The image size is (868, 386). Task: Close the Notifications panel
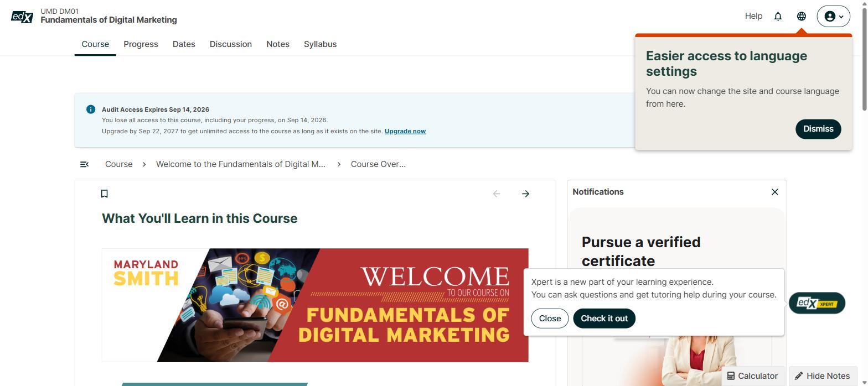click(774, 192)
